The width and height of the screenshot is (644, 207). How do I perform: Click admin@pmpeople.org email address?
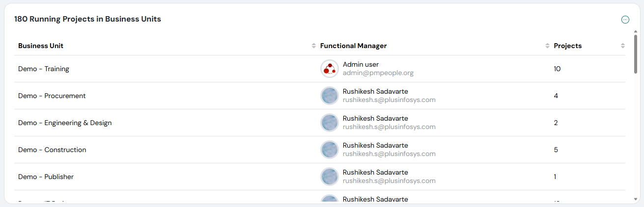pyautogui.click(x=378, y=73)
